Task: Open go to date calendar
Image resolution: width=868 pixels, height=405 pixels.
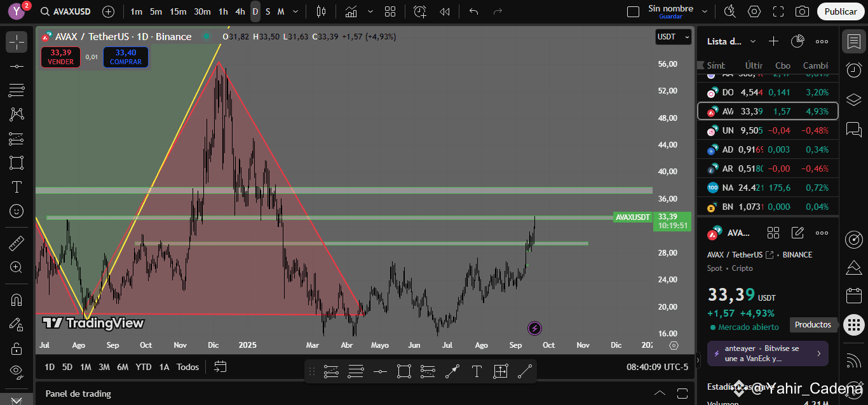Action: click(x=220, y=367)
